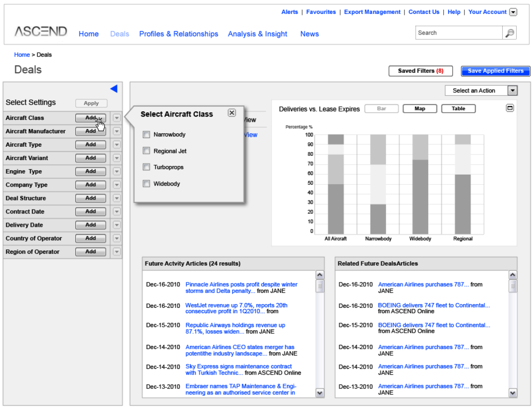
Task: Open Profiles & Relationships menu
Action: point(178,34)
